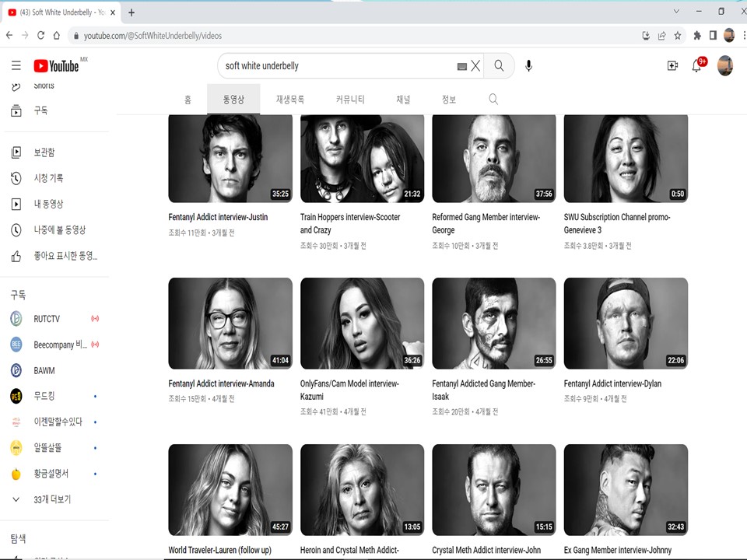747x560 pixels.
Task: Open the RUTCTV subscription channel
Action: coord(48,319)
